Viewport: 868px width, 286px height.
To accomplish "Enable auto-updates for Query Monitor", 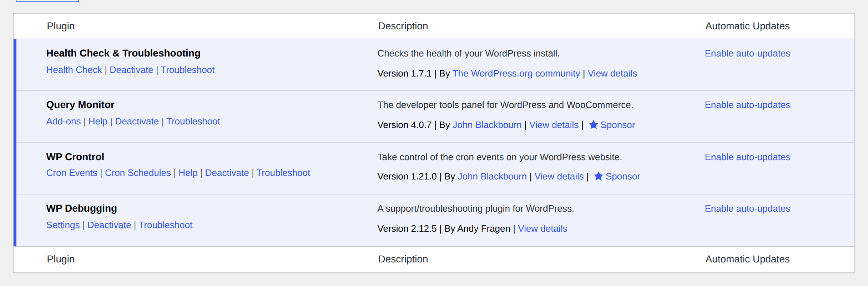I will [747, 105].
